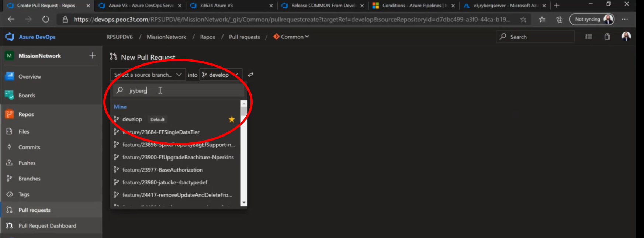644x238 pixels.
Task: Click the plus button next to MissionNetwork
Action: tap(93, 55)
